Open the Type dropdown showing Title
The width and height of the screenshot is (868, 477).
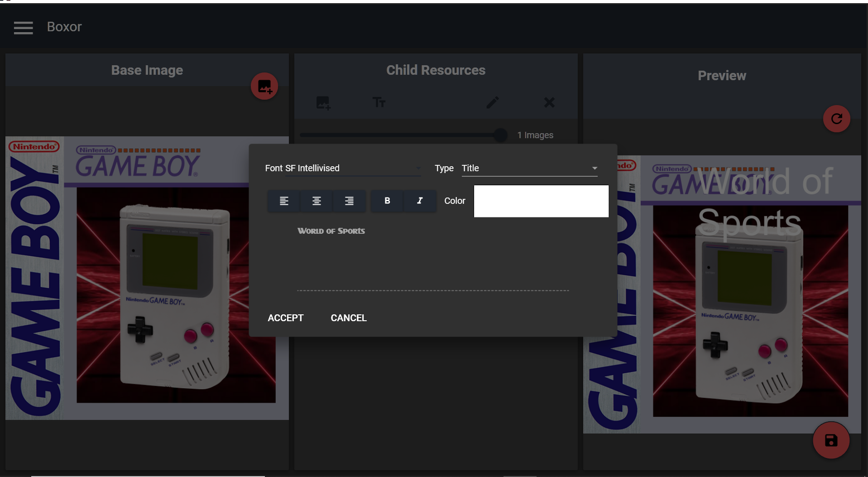[529, 168]
